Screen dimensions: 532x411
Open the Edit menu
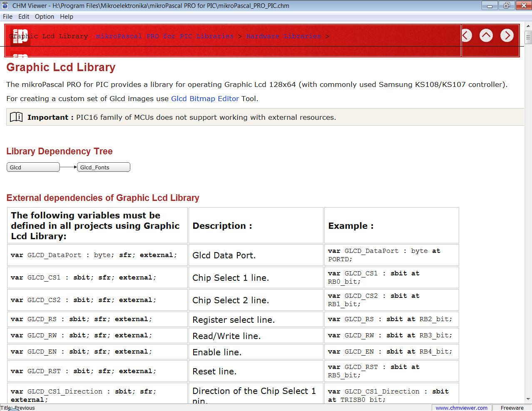click(24, 17)
